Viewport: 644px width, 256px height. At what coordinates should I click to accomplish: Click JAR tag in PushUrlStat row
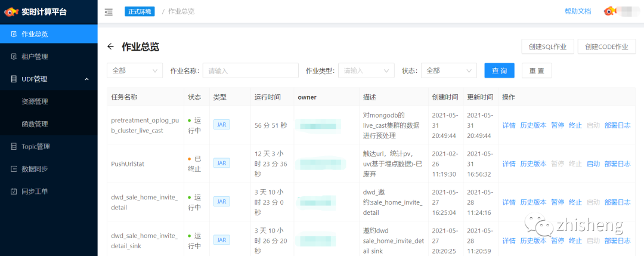pyautogui.click(x=222, y=163)
